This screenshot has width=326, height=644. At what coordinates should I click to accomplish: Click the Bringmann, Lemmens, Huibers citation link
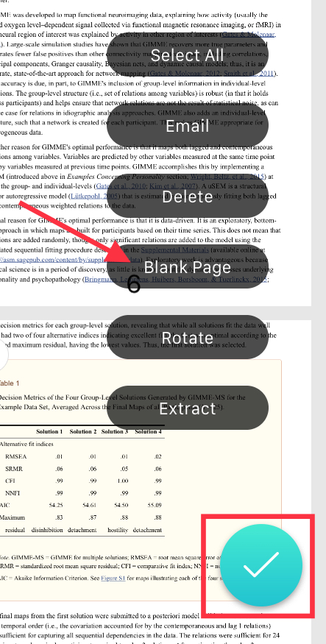tap(177, 280)
